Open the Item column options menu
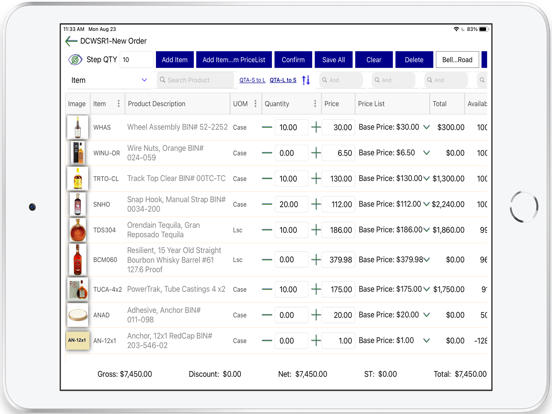This screenshot has height=414, width=552. (119, 104)
